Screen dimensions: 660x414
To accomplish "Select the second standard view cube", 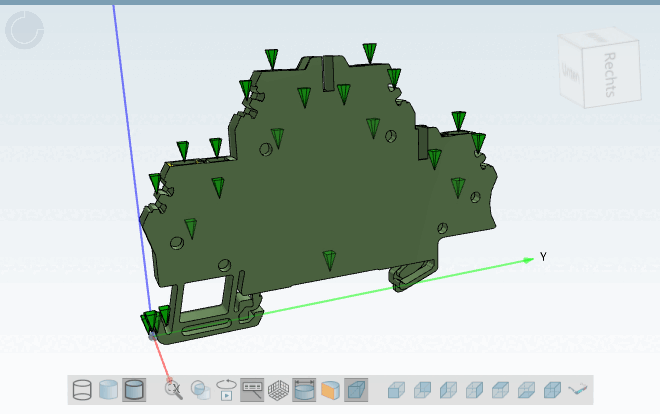I will 422,390.
